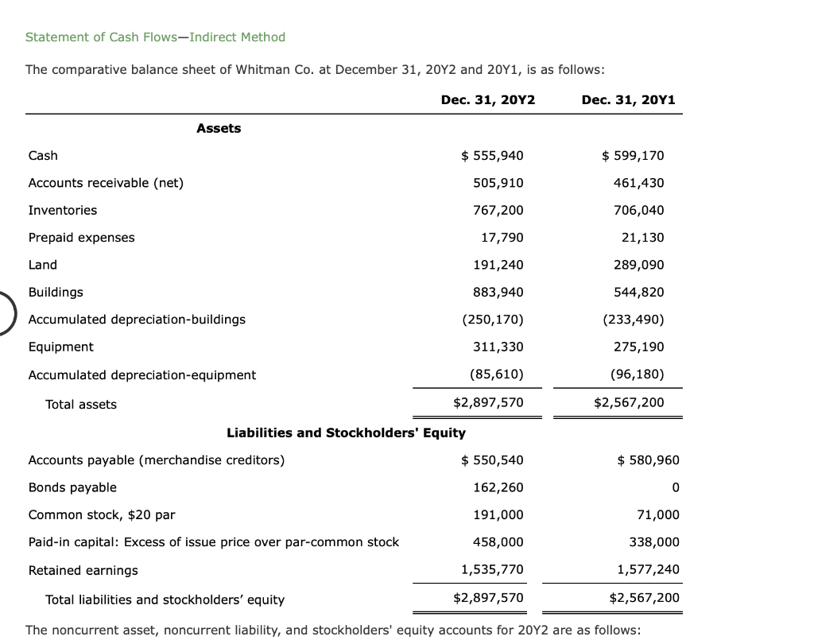This screenshot has height=644, width=814.
Task: Click 'Liabilities and Stockholders' Equity' heading
Action: [347, 433]
